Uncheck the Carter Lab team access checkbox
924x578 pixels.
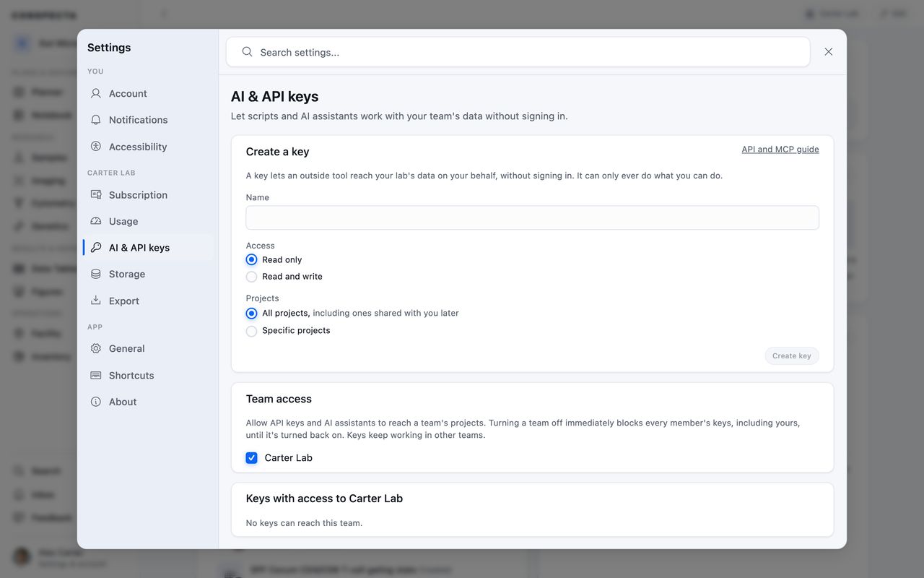pos(251,458)
